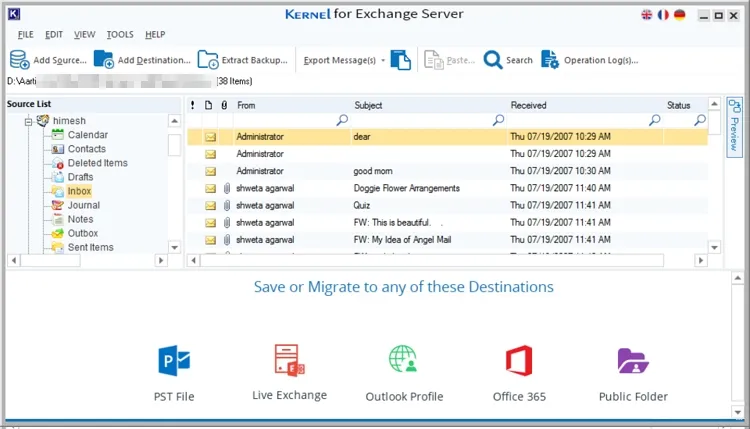This screenshot has width=750, height=429.
Task: Click the Status column filter magnifier
Action: tap(700, 120)
